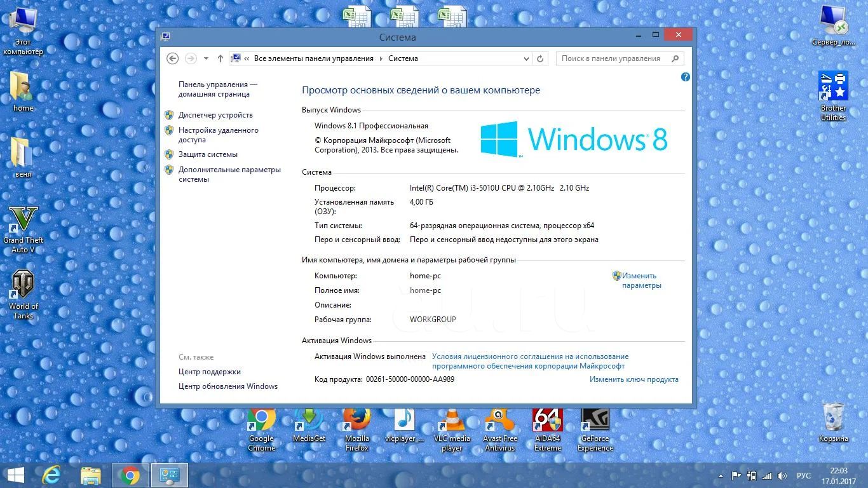The height and width of the screenshot is (488, 868).
Task: Select the 'веня' folder on desktop
Action: [23, 157]
